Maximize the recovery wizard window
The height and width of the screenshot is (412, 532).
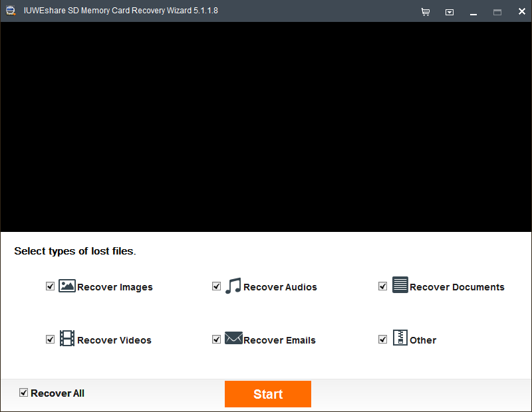[497, 11]
